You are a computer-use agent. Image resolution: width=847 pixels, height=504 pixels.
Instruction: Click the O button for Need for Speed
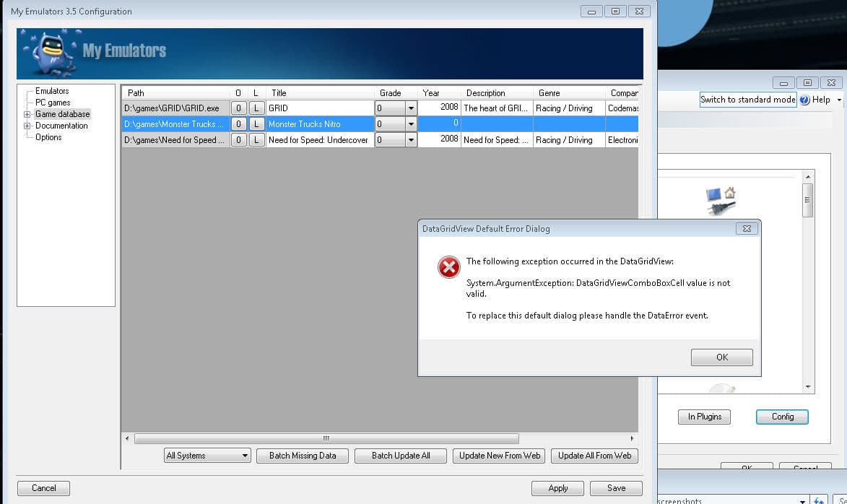click(x=238, y=140)
